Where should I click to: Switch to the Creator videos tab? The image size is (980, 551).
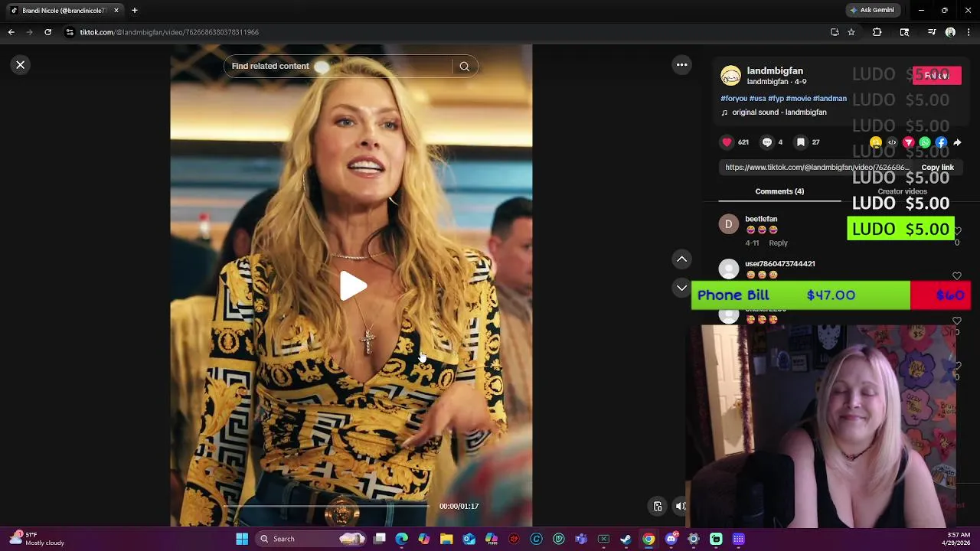pyautogui.click(x=902, y=191)
